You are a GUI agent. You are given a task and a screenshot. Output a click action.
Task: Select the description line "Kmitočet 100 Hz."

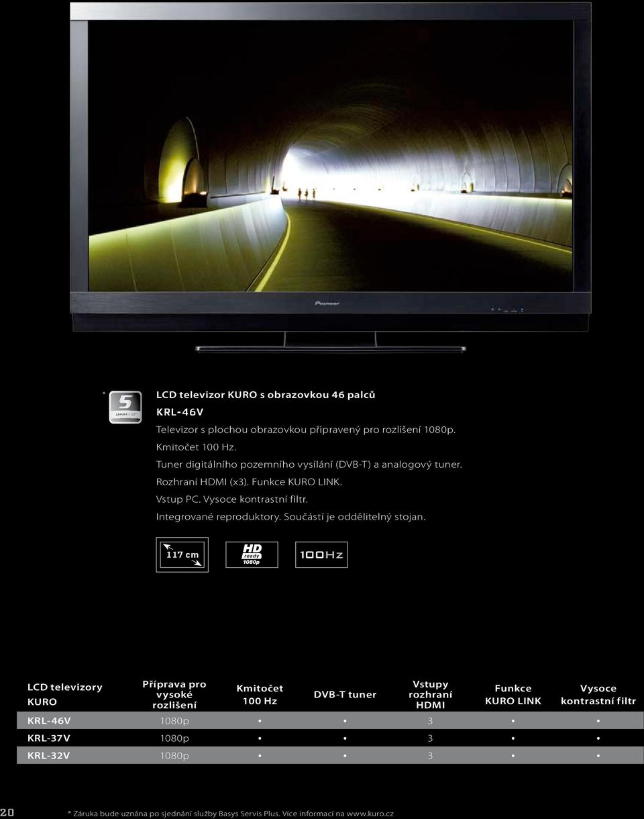[197, 446]
